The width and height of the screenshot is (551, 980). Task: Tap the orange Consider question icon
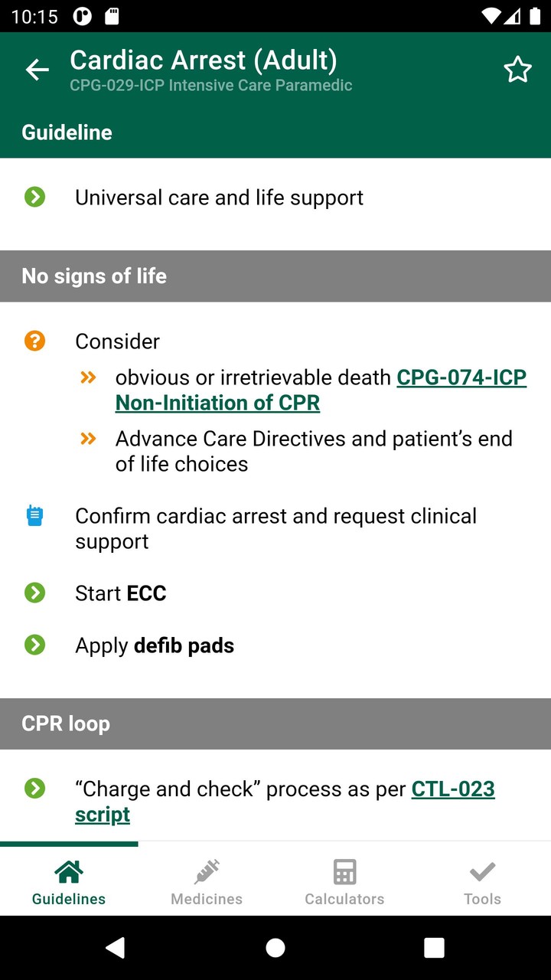pyautogui.click(x=34, y=341)
